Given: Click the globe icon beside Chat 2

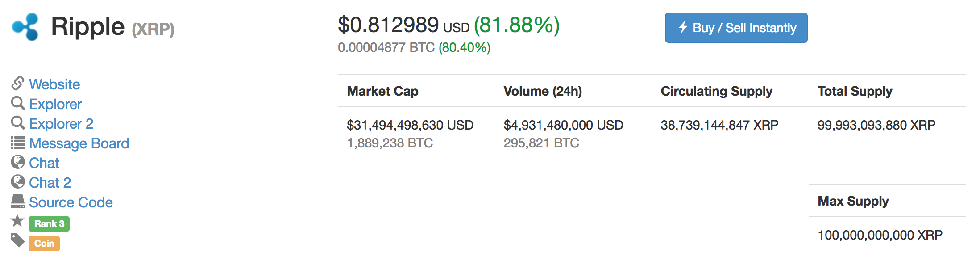Looking at the screenshot, I should [18, 182].
